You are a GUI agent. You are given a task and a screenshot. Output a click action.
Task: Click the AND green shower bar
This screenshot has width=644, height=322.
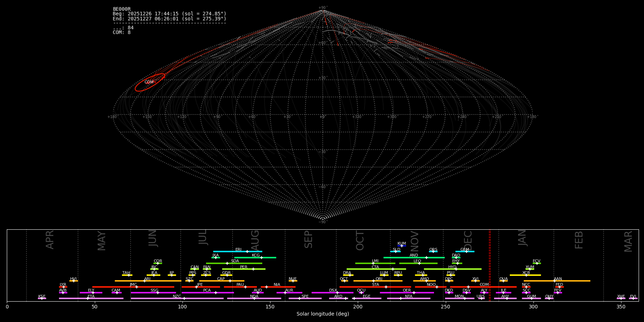(x=414, y=257)
